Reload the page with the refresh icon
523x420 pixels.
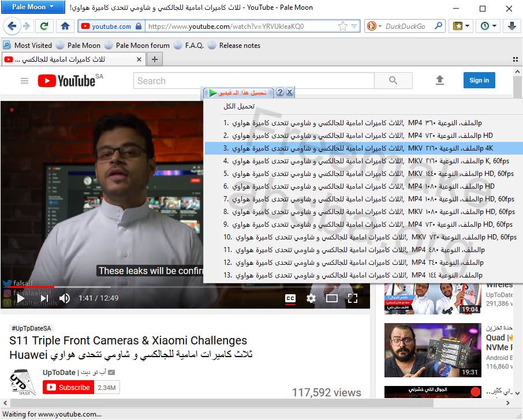44,26
